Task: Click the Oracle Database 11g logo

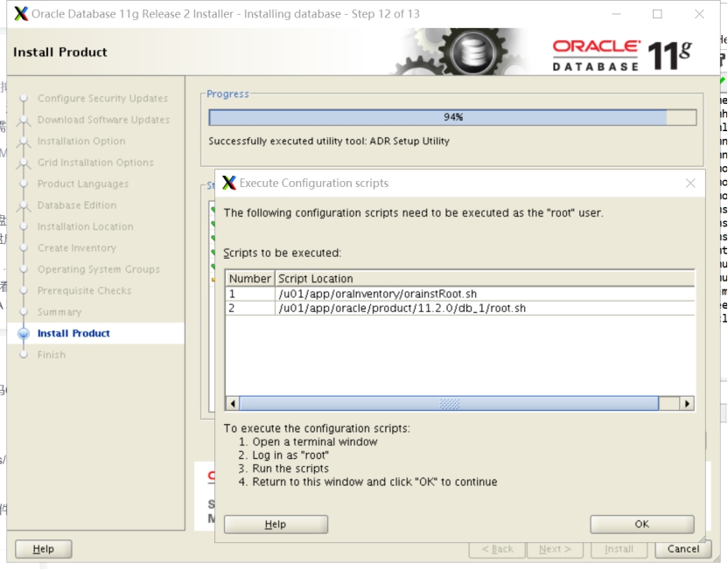Action: [622, 56]
